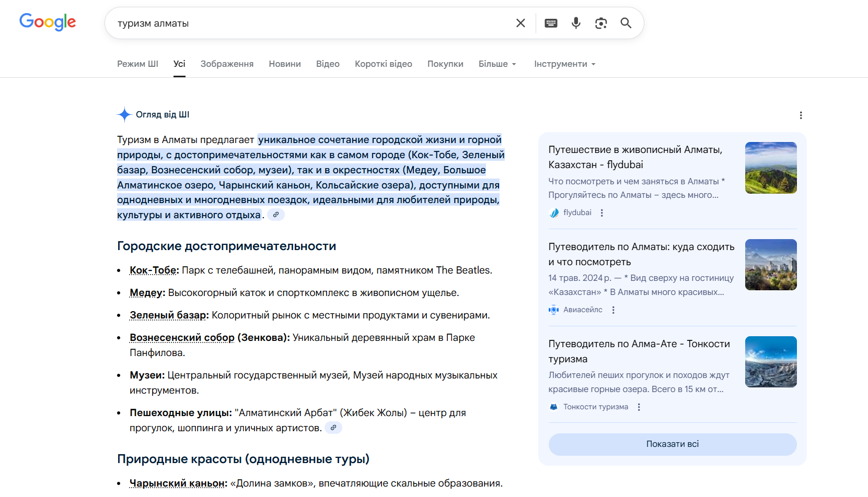868x497 pixels.
Task: Click the flydubai source favicon
Action: [554, 213]
